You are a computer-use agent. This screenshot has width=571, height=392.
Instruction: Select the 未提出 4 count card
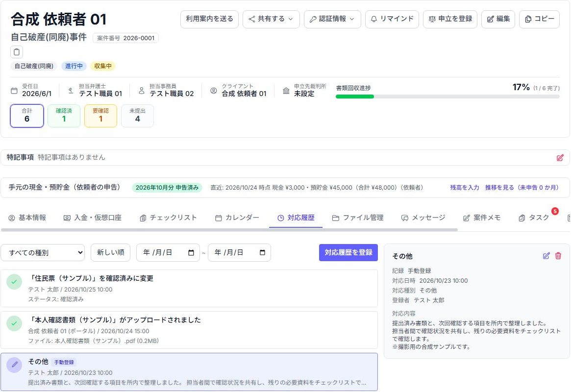(x=137, y=116)
